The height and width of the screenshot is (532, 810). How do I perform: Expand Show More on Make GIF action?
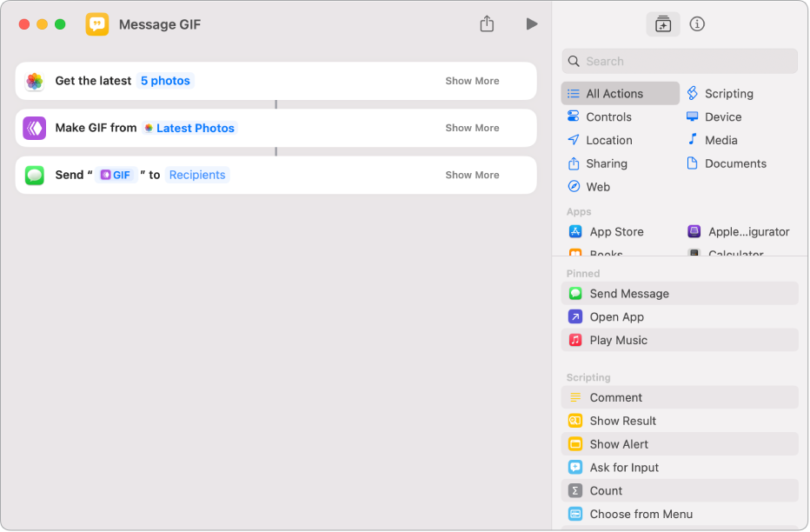click(x=472, y=128)
